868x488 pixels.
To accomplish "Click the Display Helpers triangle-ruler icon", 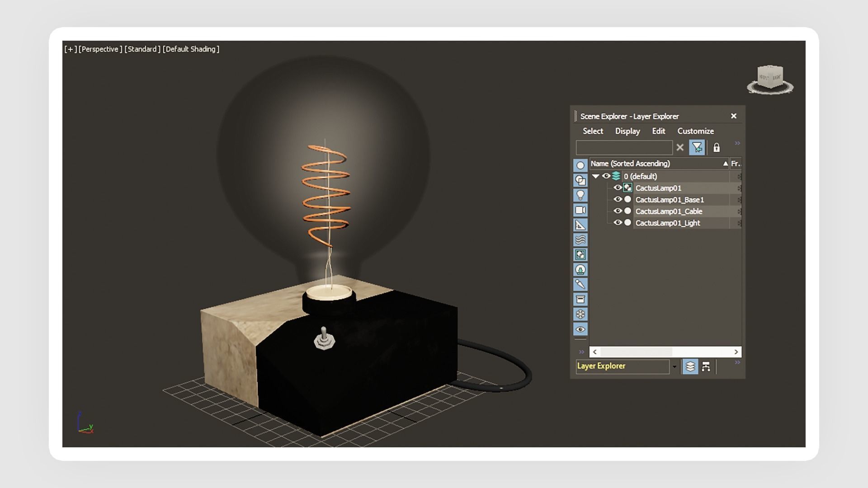I will point(580,225).
